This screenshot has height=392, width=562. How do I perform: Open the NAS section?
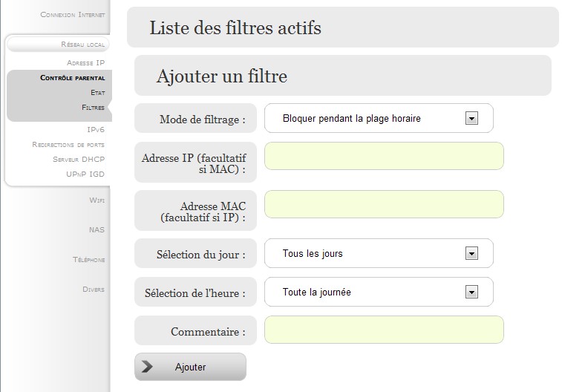click(97, 230)
